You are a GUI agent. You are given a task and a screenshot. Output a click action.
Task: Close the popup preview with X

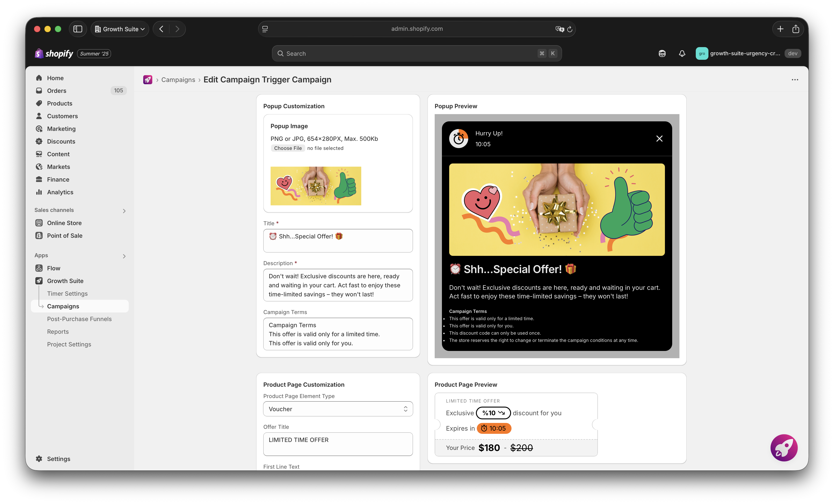[x=659, y=139]
